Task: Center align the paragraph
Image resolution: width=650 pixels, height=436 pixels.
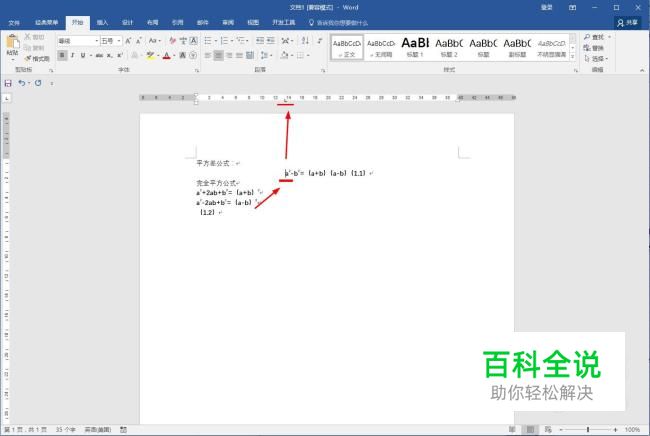Action: tap(218, 55)
